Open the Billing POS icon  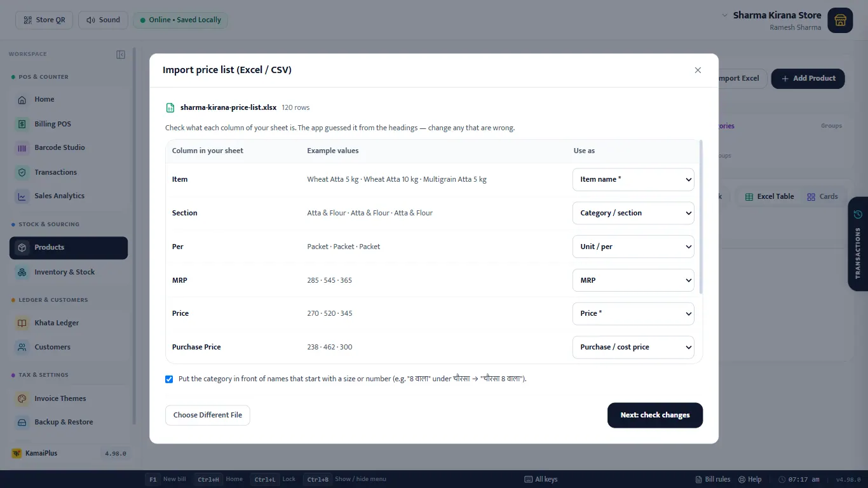point(22,124)
